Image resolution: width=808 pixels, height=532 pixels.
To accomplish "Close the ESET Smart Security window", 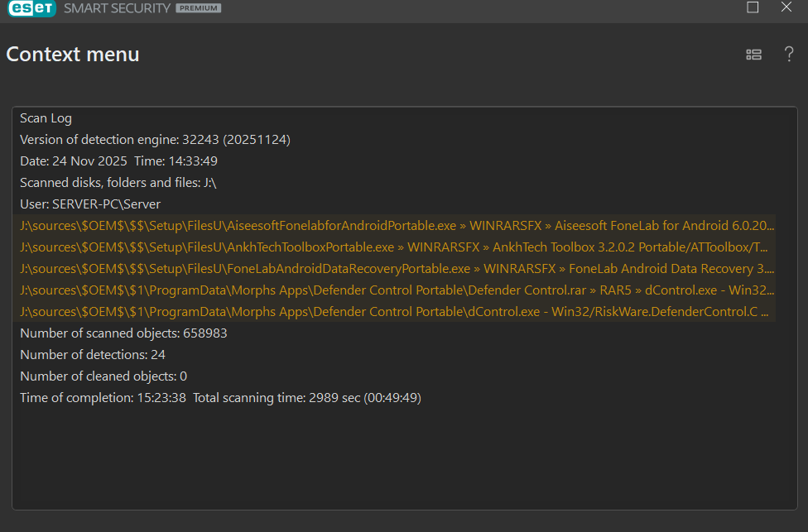I will click(x=786, y=7).
